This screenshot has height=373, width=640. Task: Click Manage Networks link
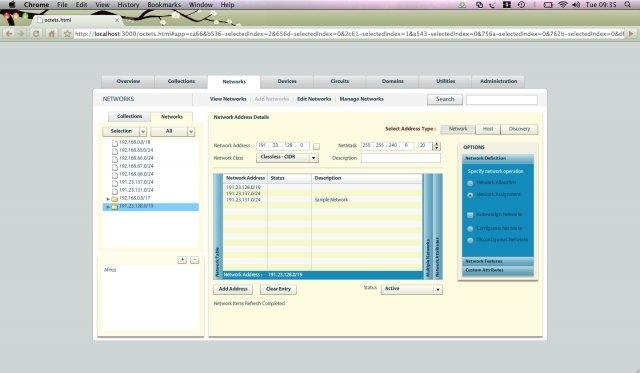362,99
